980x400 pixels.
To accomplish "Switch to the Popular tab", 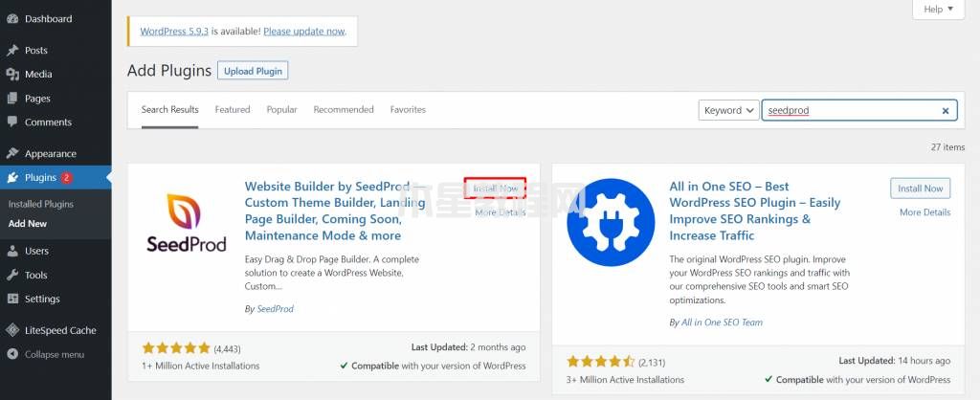I will point(282,109).
